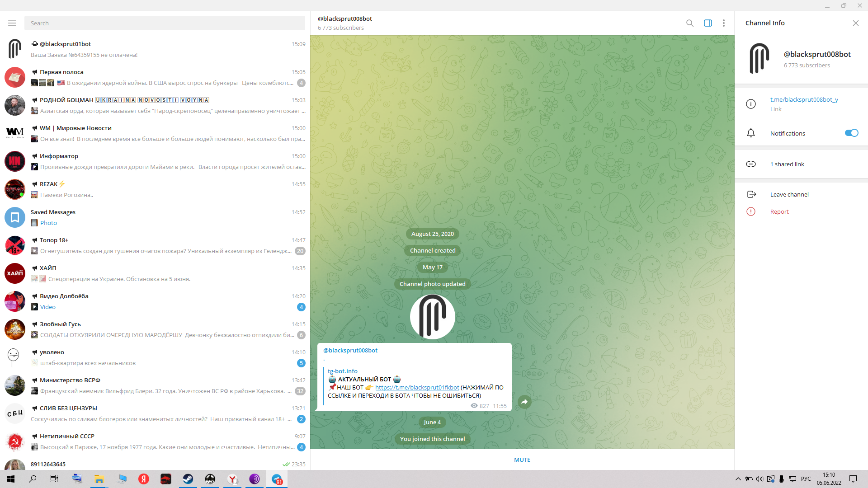The height and width of the screenshot is (488, 868).
Task: Click the Информатор avatar icon
Action: pyautogui.click(x=15, y=161)
